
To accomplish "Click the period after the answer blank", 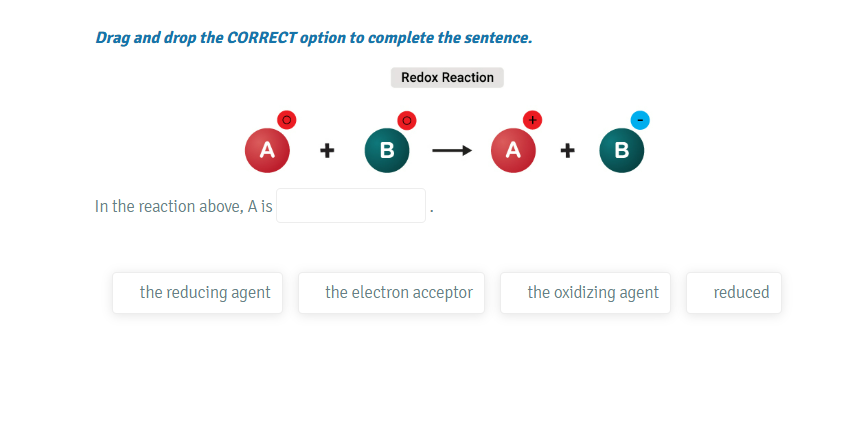I will tap(431, 210).
